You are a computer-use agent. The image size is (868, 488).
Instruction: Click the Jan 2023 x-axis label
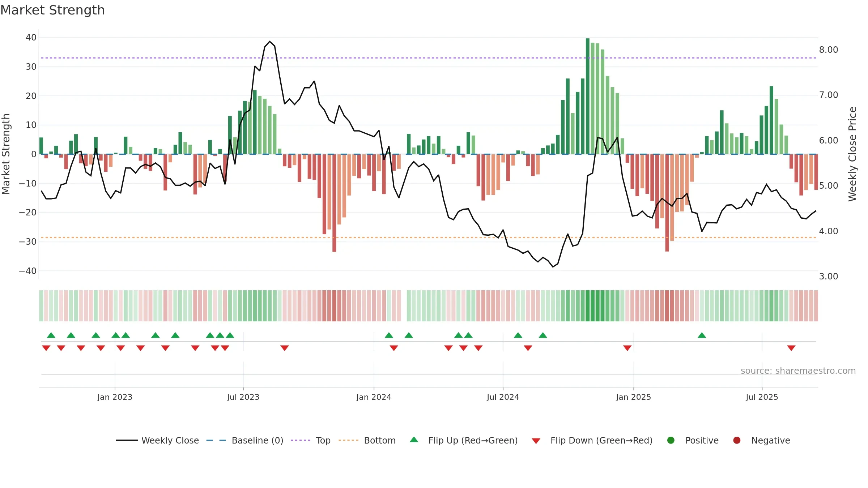115,397
